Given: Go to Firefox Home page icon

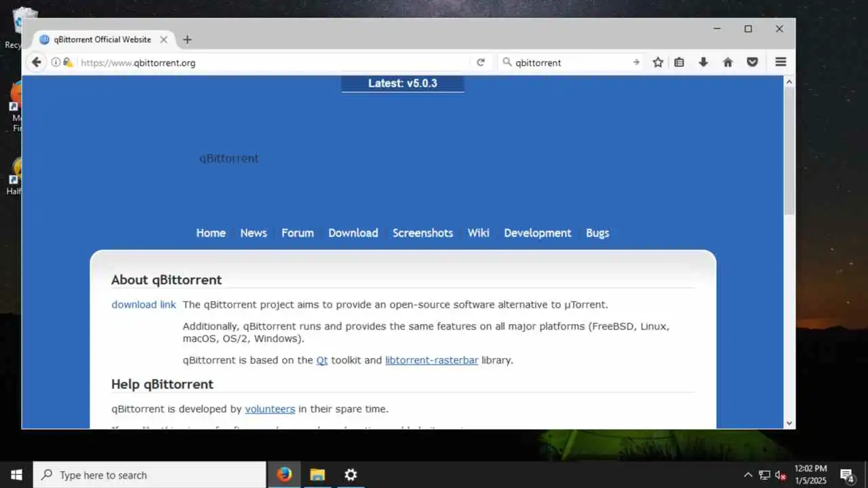Looking at the screenshot, I should 728,62.
